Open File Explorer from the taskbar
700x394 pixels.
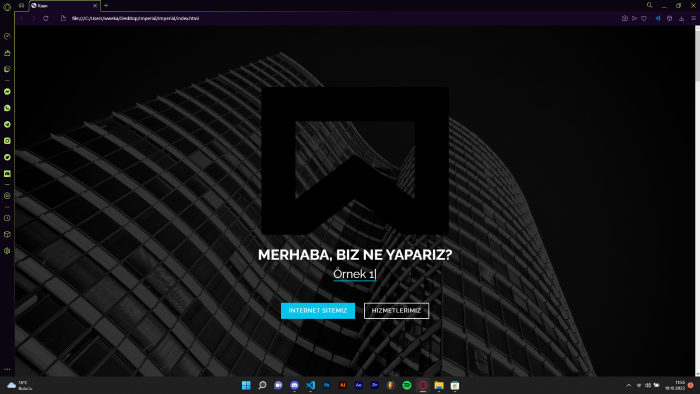(x=439, y=385)
